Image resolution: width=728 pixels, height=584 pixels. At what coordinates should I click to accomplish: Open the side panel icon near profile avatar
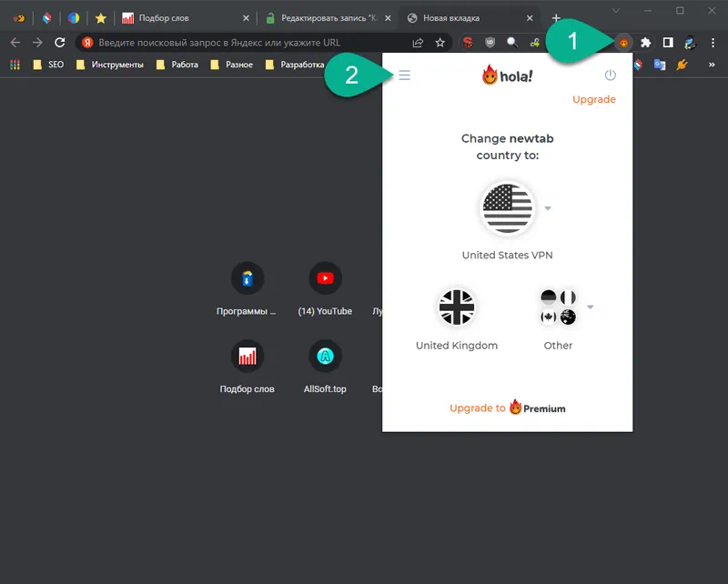667,42
